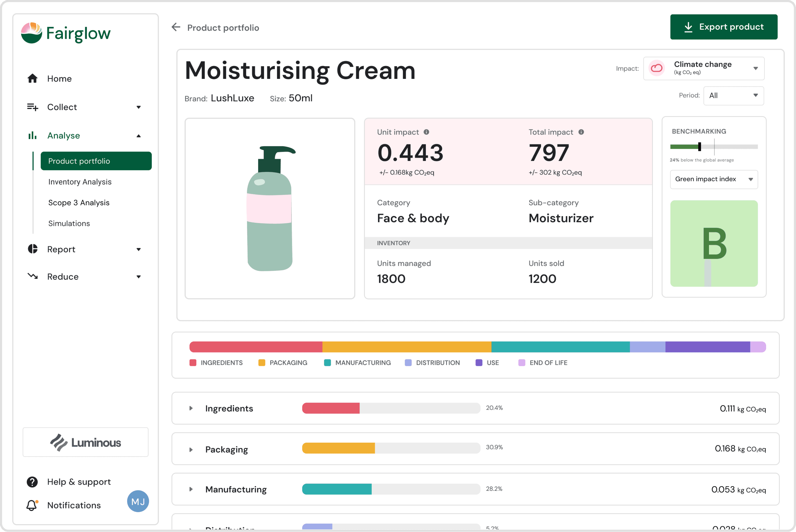
Task: Open Notifications bell icon
Action: (x=32, y=505)
